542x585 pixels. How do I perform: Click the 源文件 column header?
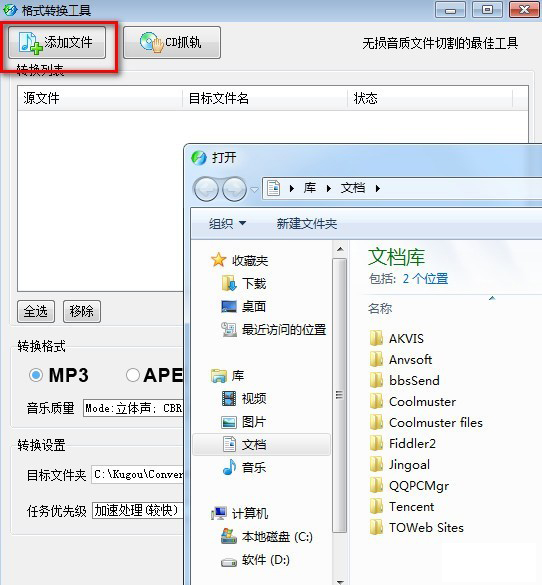pos(100,98)
